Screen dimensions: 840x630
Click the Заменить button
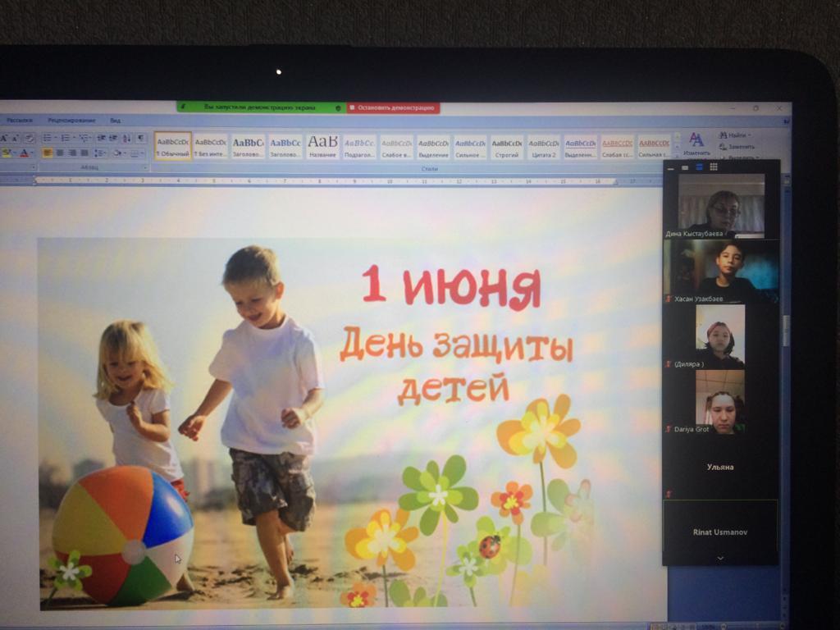pyautogui.click(x=737, y=146)
